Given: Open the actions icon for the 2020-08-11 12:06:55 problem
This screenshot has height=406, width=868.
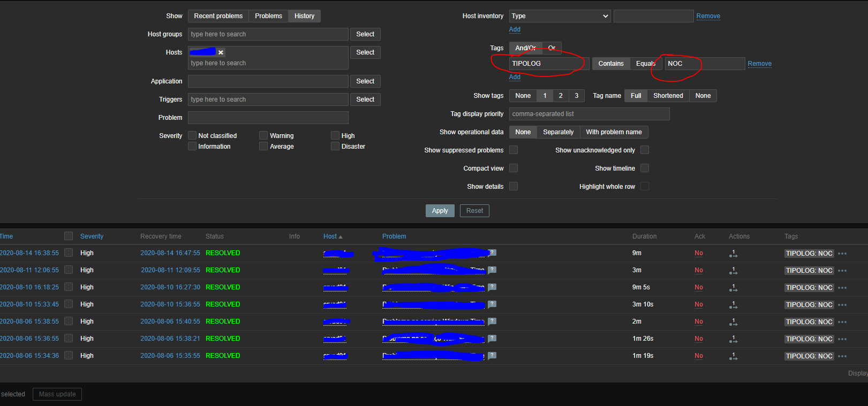Looking at the screenshot, I should click(733, 271).
